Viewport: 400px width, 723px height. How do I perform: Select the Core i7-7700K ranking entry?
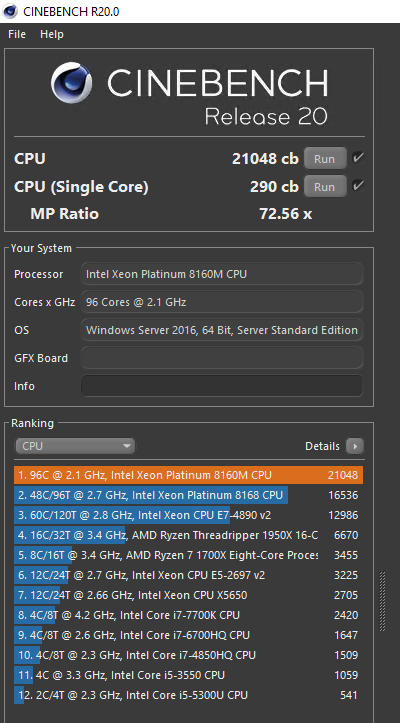click(x=188, y=615)
